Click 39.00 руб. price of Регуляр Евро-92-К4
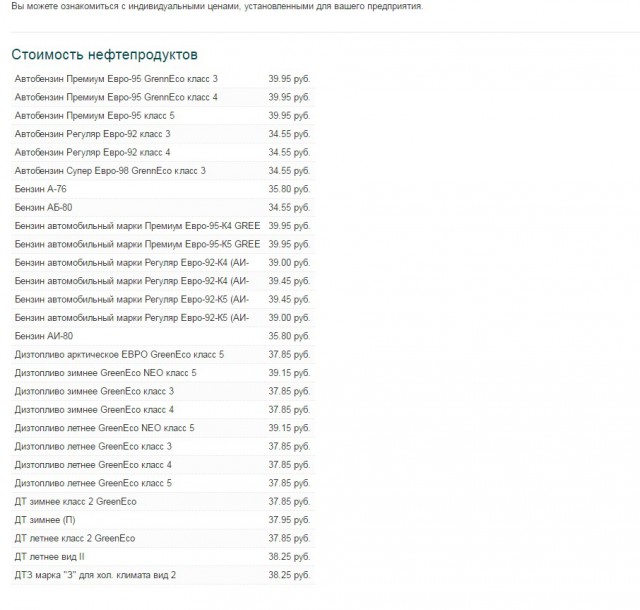This screenshot has height=610, width=640. click(x=289, y=263)
